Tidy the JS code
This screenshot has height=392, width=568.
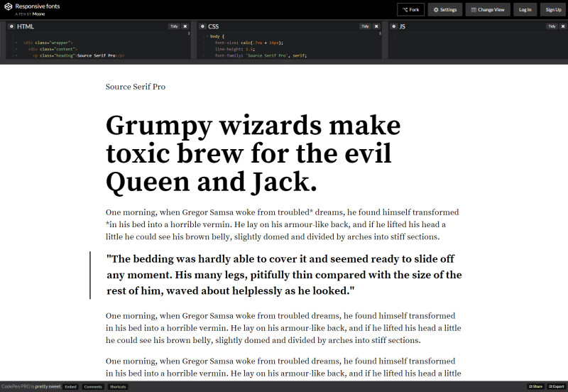tap(551, 26)
